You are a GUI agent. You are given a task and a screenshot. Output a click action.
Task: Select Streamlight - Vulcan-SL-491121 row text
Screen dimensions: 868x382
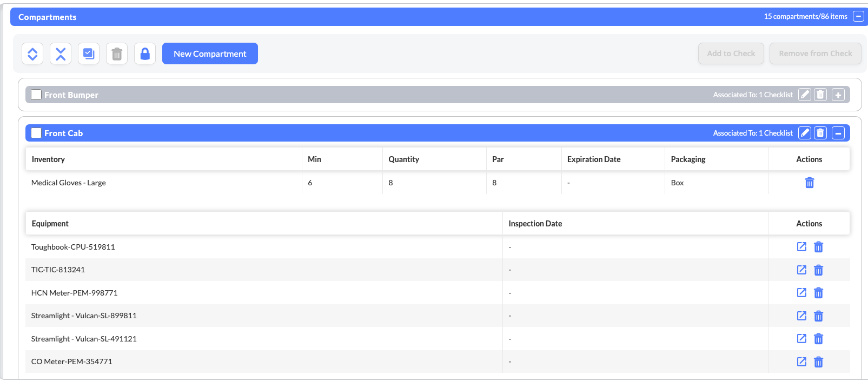[84, 339]
